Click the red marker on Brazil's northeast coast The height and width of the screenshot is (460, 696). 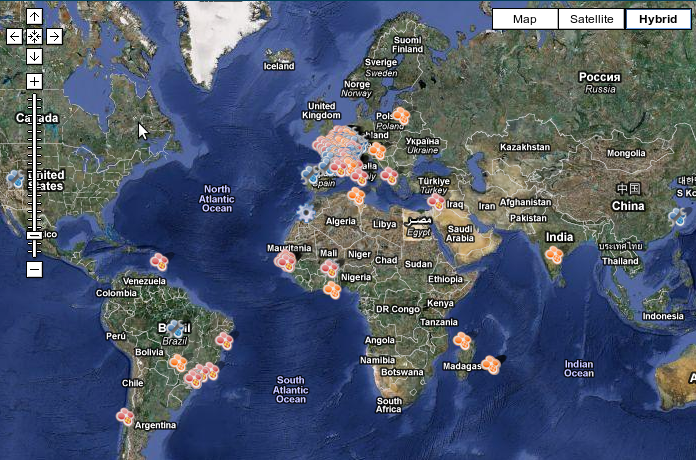224,341
